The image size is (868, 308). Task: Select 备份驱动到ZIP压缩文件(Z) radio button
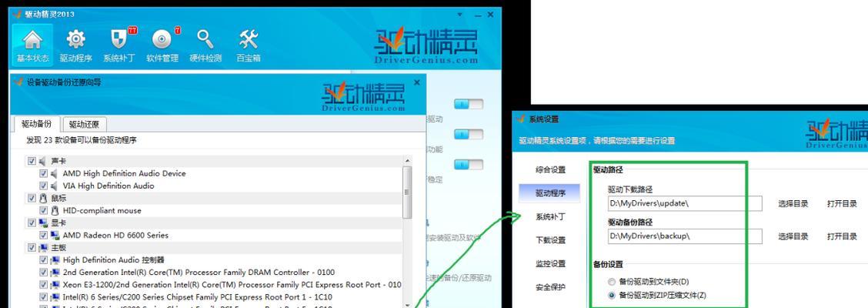[612, 296]
